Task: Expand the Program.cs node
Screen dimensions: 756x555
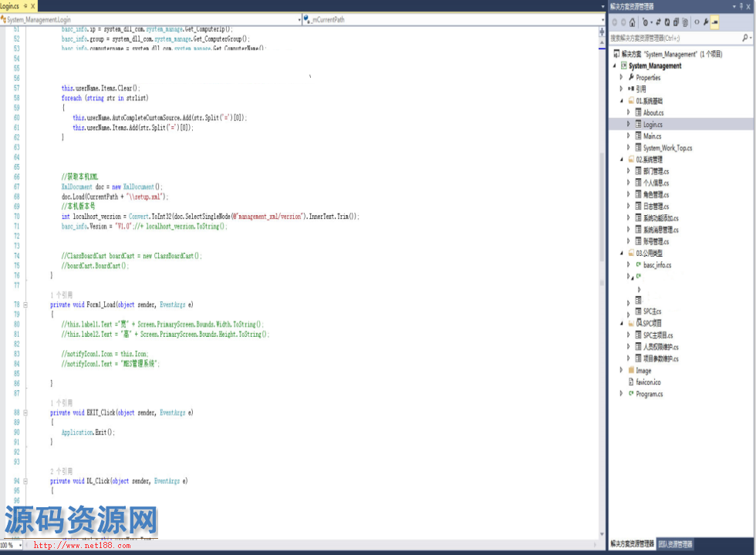Action: click(621, 394)
